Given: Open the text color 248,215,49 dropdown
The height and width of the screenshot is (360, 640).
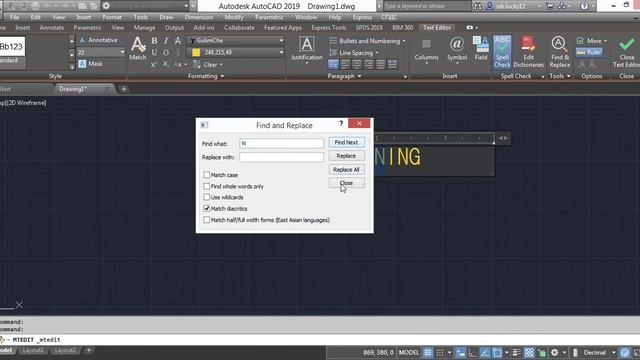Looking at the screenshot, I should point(281,52).
